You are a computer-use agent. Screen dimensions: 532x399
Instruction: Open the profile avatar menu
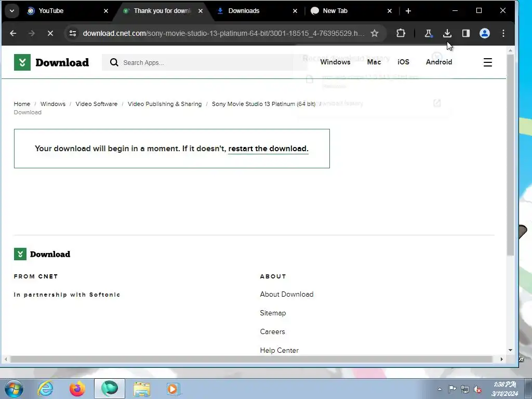[485, 33]
